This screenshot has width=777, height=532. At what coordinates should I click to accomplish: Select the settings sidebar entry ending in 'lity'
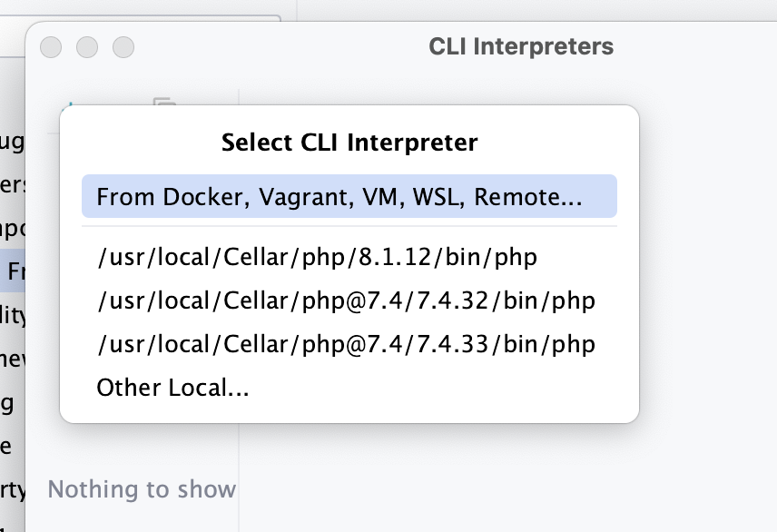click(x=13, y=315)
